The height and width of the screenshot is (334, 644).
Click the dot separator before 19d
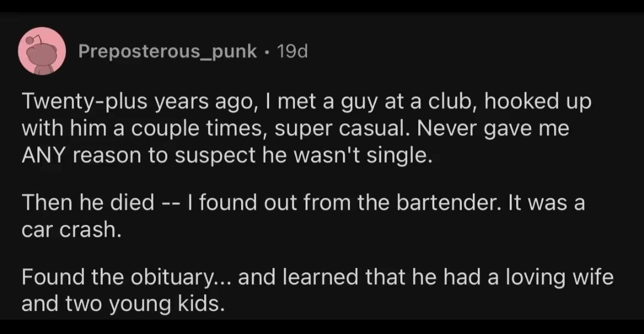click(x=267, y=52)
